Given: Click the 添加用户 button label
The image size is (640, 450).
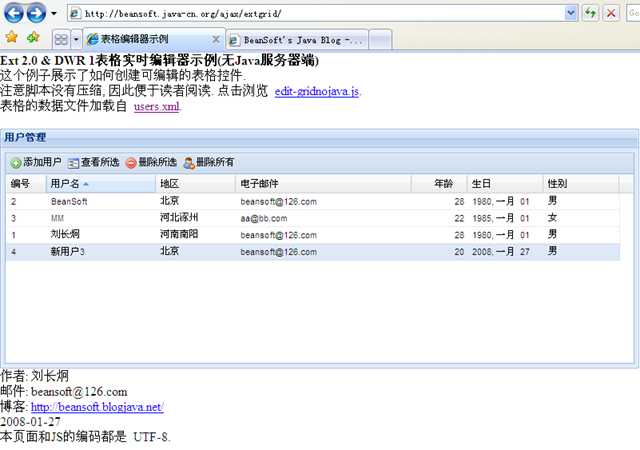Looking at the screenshot, I should click(x=42, y=162).
